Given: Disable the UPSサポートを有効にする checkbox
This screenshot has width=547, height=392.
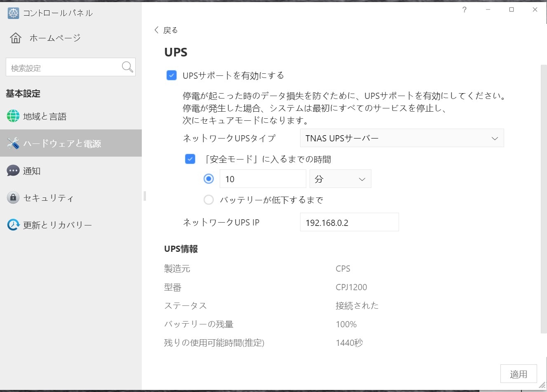Looking at the screenshot, I should 171,75.
